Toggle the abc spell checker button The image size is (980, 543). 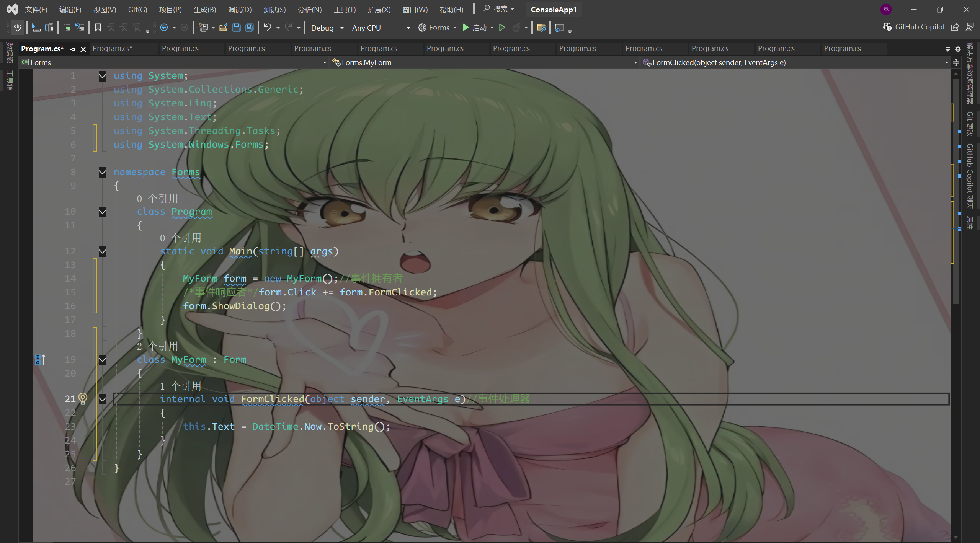[18, 28]
